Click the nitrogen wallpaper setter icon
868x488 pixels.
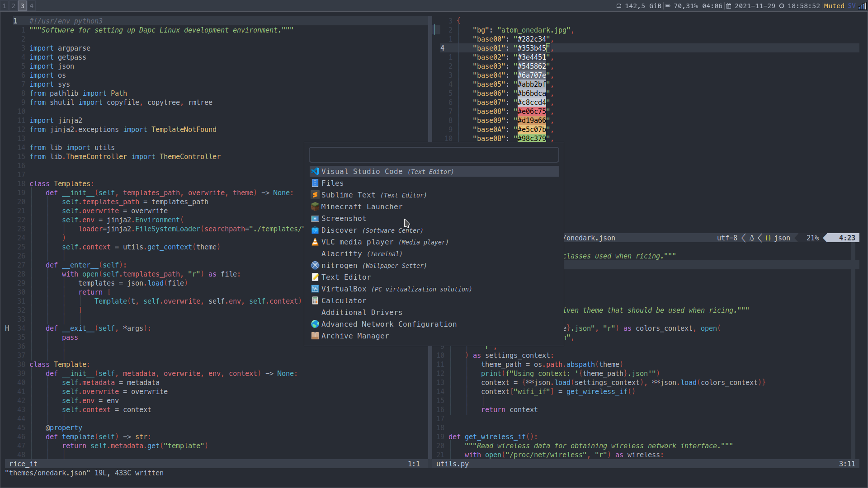(x=315, y=265)
